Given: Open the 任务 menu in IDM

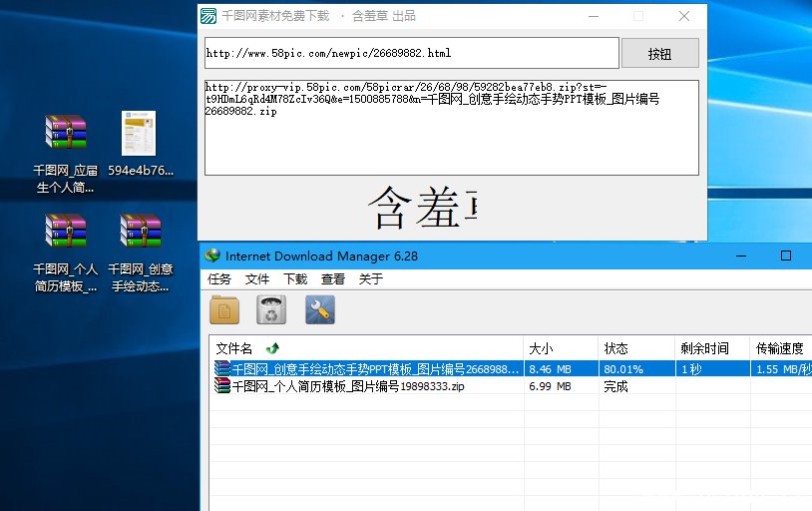Looking at the screenshot, I should 219,279.
